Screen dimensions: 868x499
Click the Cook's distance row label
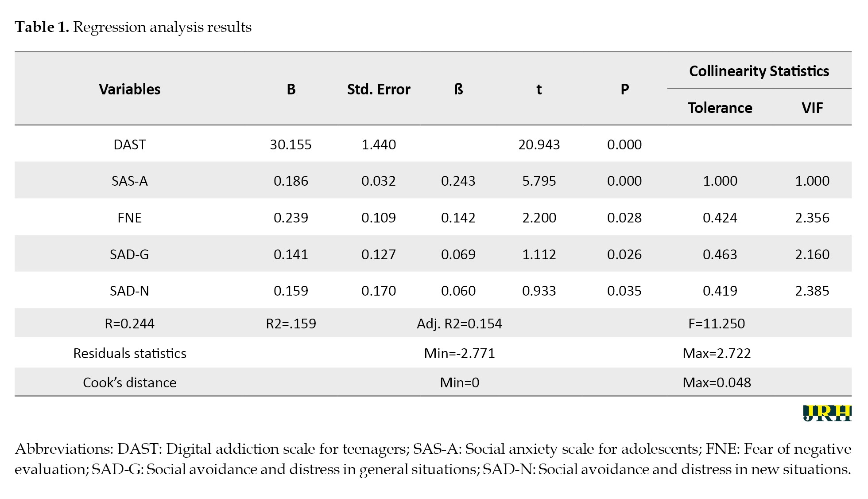click(x=130, y=382)
